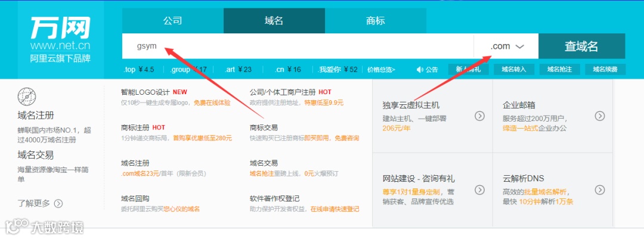Click the compass icon above 域名注册
Image resolution: width=644 pixels, height=239 pixels.
pos(27,97)
